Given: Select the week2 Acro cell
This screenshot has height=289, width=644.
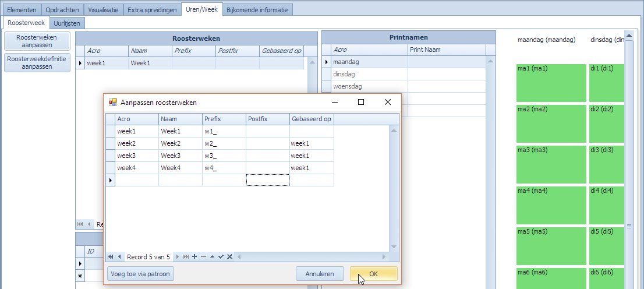Looking at the screenshot, I should [x=137, y=143].
